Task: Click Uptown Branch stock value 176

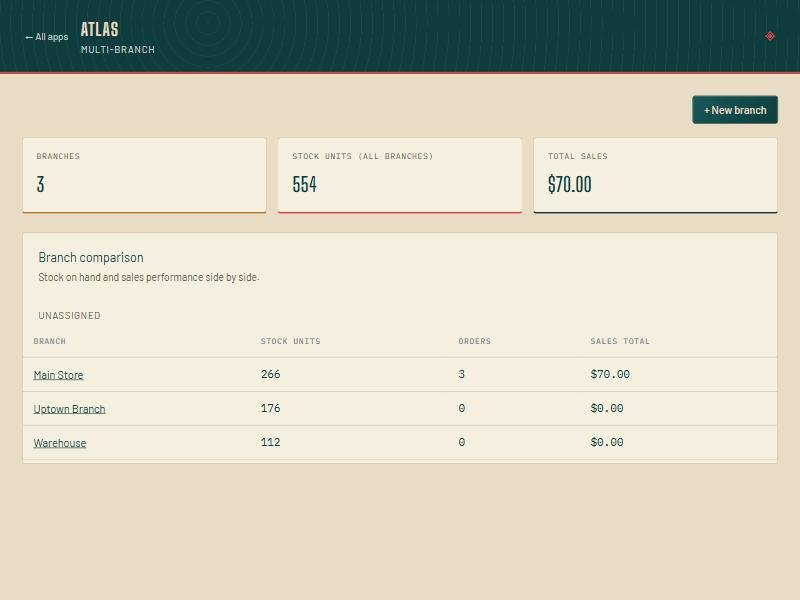Action: (270, 408)
